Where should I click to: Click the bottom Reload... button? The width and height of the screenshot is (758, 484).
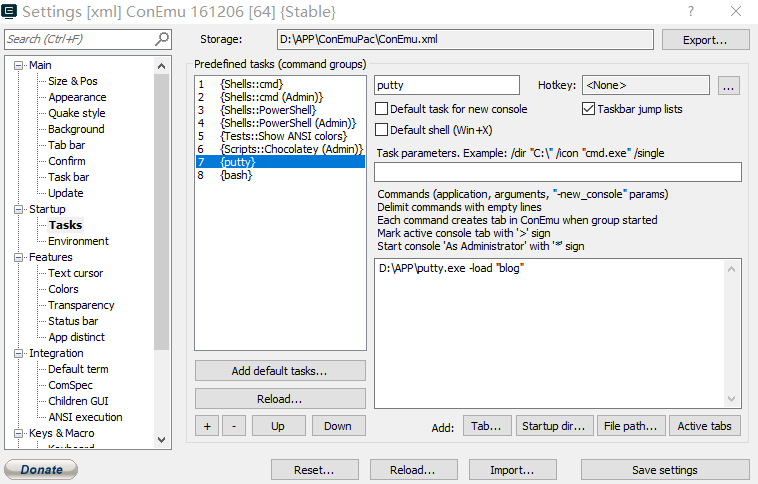[414, 470]
